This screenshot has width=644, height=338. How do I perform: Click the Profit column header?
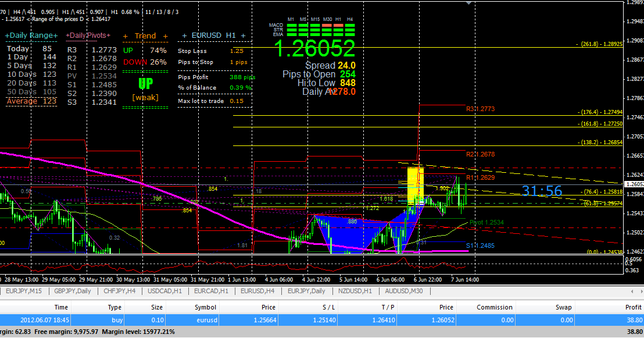tap(634, 307)
